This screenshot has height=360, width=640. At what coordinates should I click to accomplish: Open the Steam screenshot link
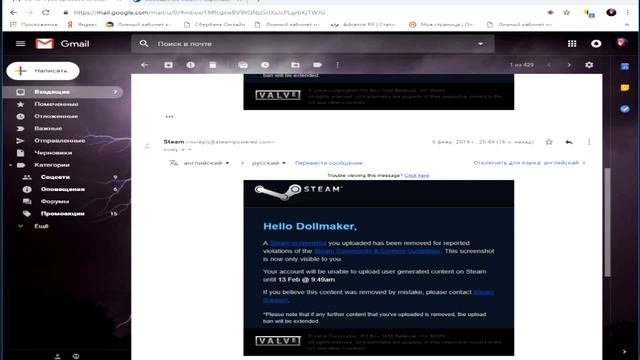click(298, 243)
